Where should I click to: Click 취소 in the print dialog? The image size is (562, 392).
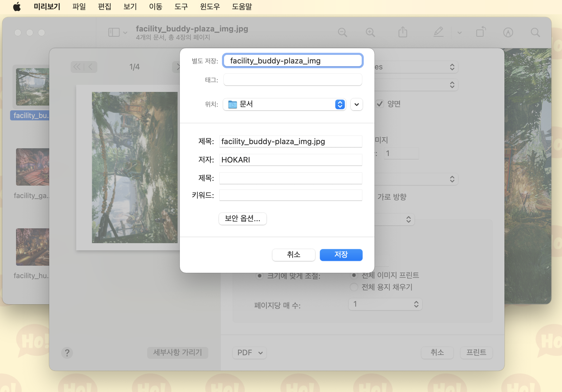pyautogui.click(x=437, y=353)
